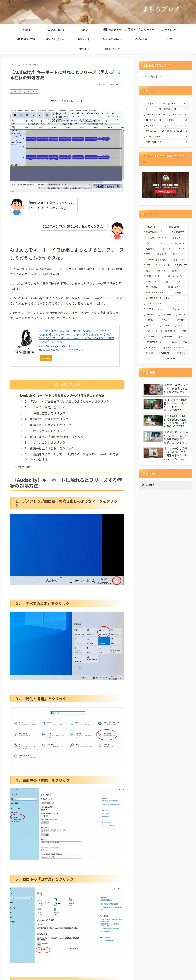Click the まちろブログ site title
This screenshot has width=196, height=980.
coord(161,9)
